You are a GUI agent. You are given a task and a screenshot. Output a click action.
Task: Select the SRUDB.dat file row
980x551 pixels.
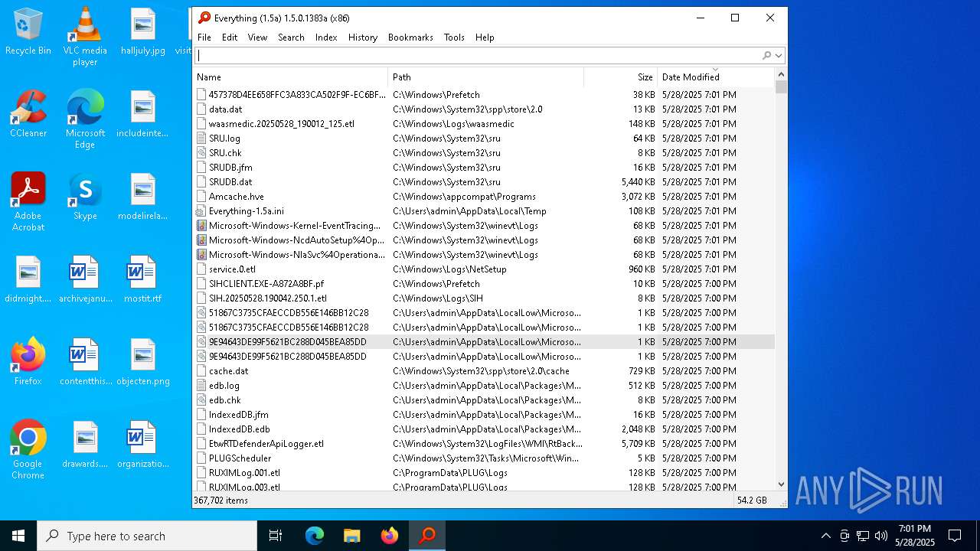pyautogui.click(x=483, y=181)
